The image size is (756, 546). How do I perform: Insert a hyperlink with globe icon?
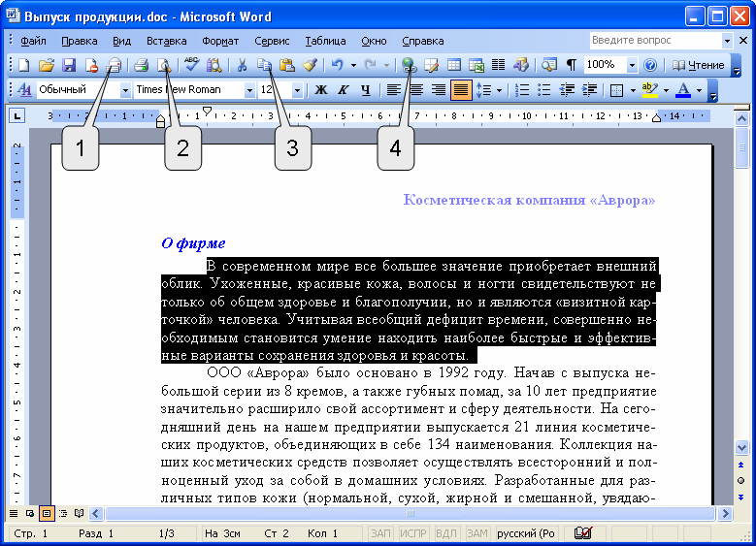coord(409,65)
